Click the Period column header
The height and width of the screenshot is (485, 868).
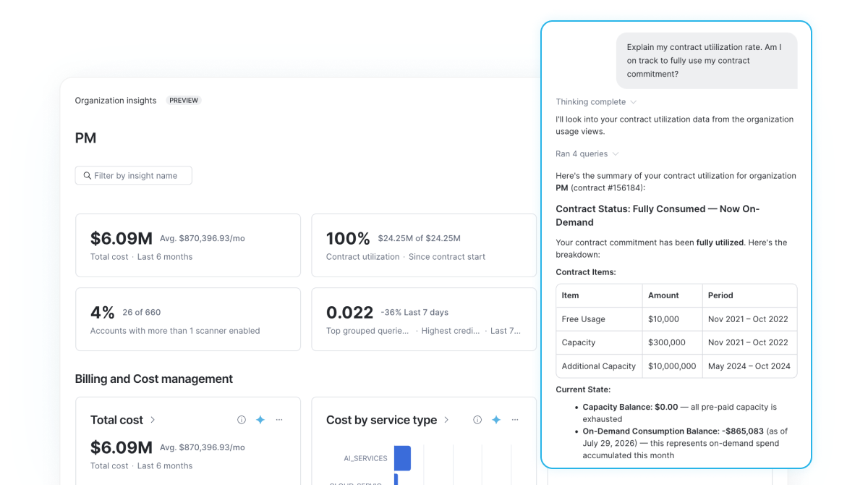749,295
